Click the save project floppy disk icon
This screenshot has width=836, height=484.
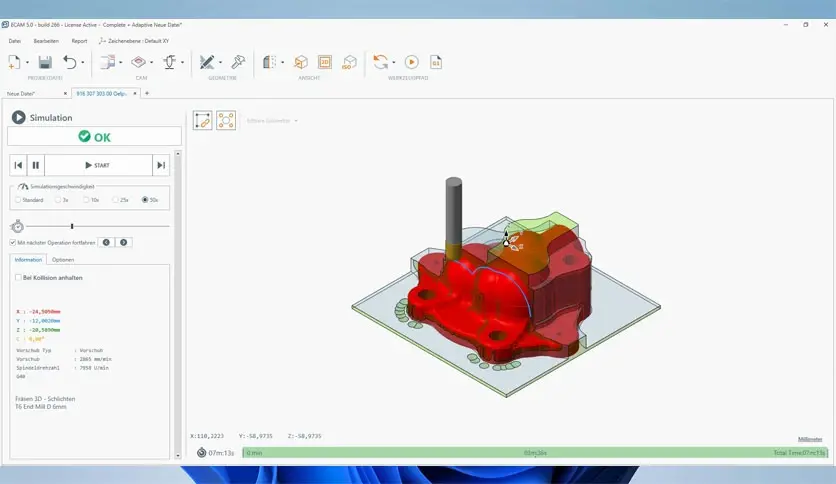pyautogui.click(x=45, y=62)
